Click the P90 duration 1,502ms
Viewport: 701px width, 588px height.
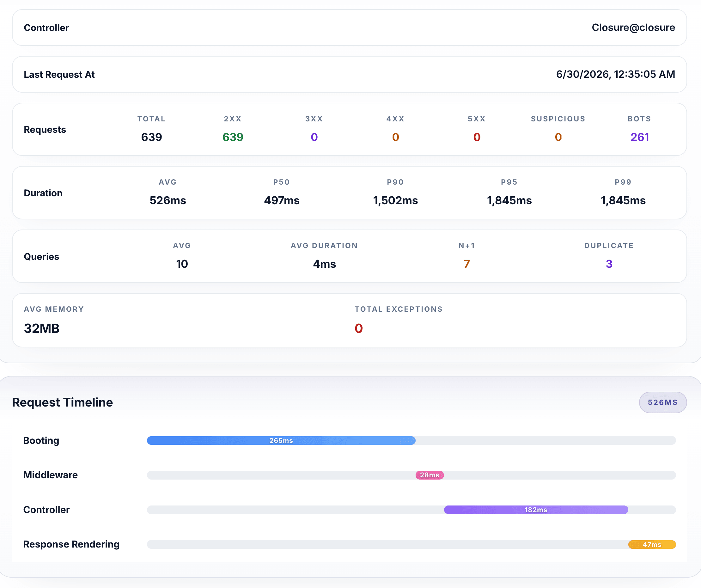click(395, 200)
